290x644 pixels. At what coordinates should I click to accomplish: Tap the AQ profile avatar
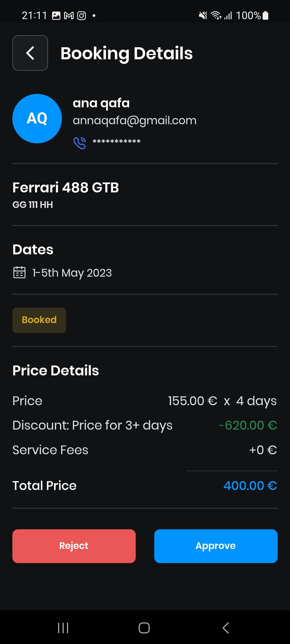pos(37,119)
